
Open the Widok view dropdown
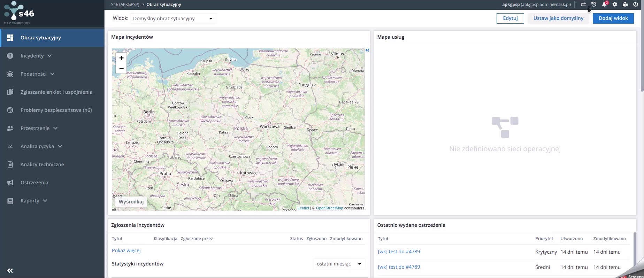tap(173, 18)
